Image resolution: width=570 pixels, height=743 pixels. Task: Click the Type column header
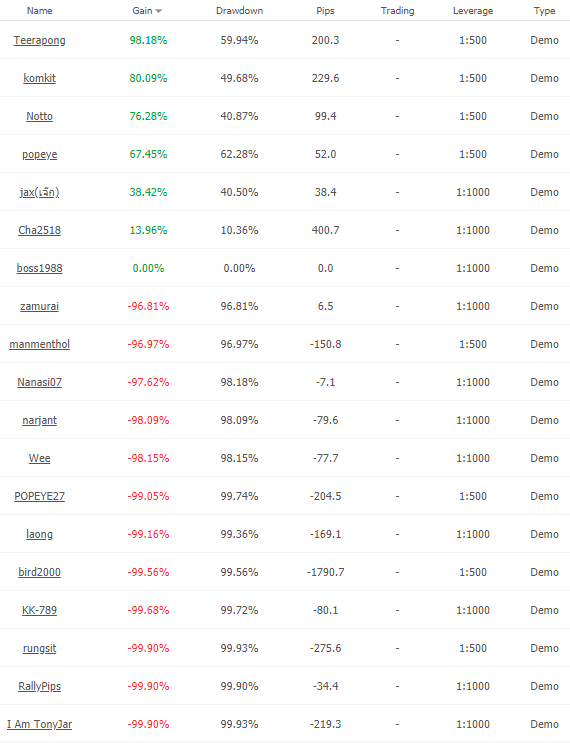pos(544,10)
